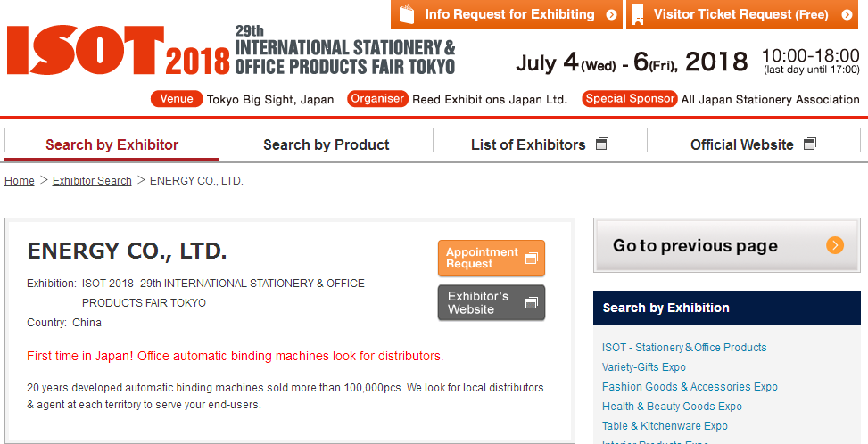Open the Variety-Gifts Expo link

click(x=643, y=367)
